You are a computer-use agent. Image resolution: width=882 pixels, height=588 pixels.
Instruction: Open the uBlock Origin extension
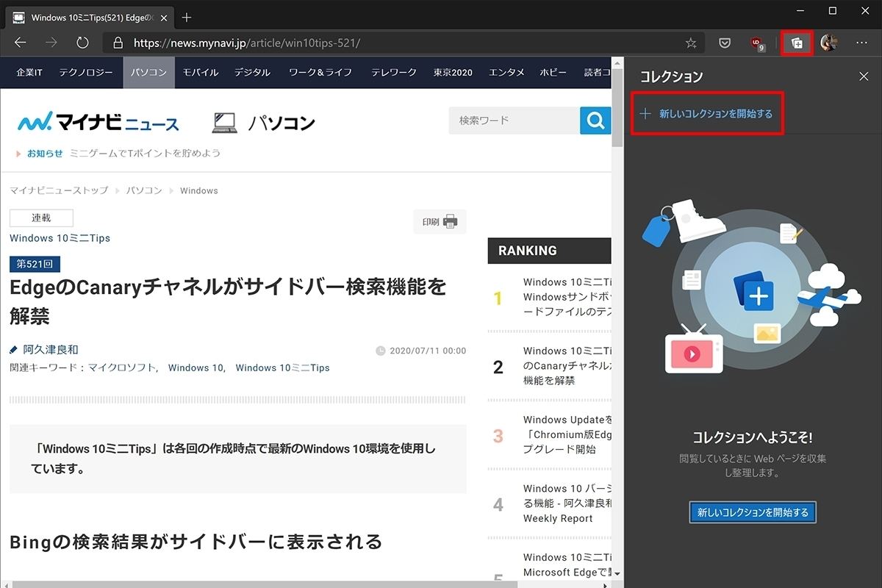tap(757, 44)
